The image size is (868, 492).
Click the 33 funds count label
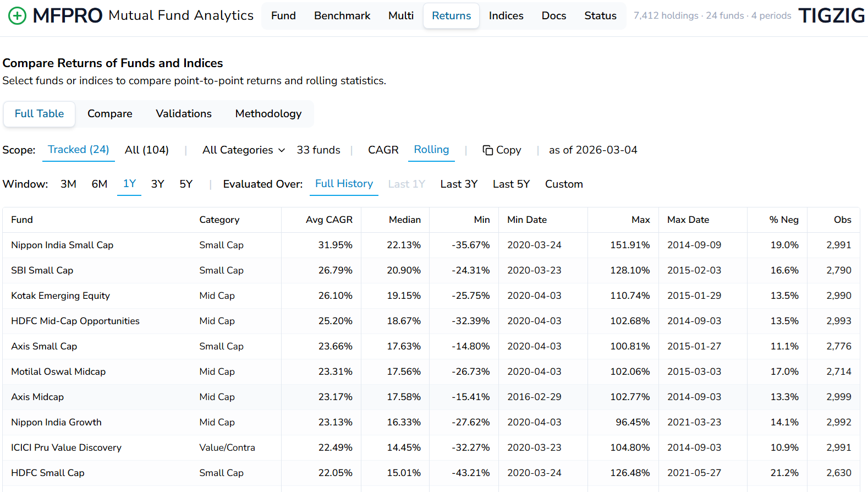(318, 150)
